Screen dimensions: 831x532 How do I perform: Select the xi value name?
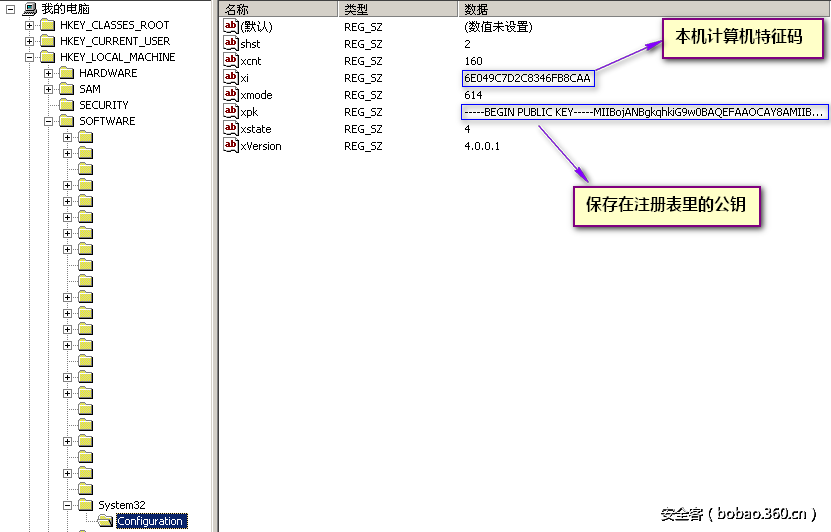click(244, 78)
